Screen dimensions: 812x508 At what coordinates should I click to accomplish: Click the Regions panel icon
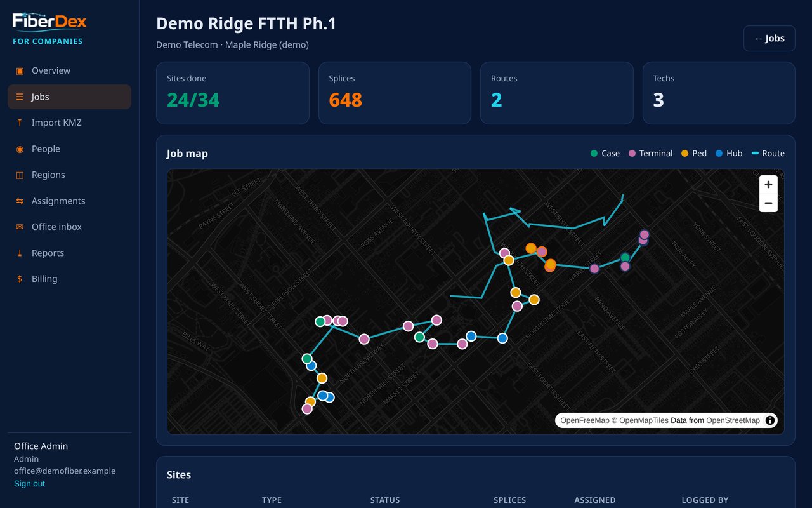pyautogui.click(x=20, y=175)
